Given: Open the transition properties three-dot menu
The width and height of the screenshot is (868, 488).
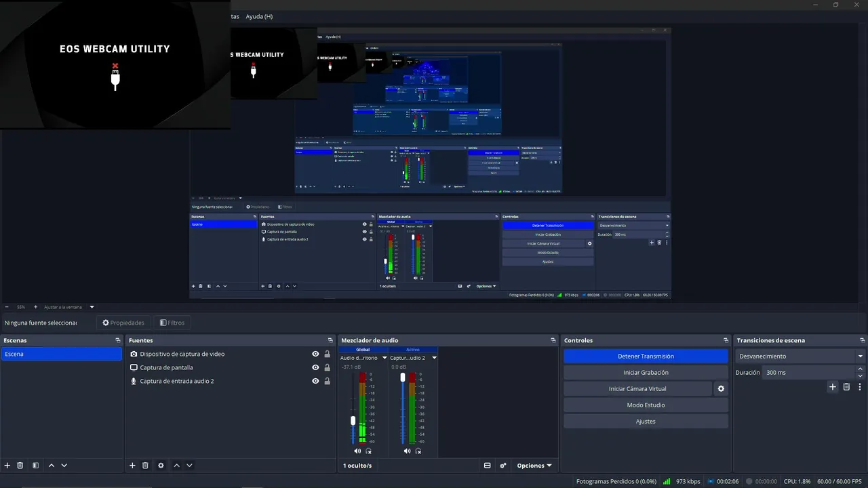Looking at the screenshot, I should click(x=860, y=387).
